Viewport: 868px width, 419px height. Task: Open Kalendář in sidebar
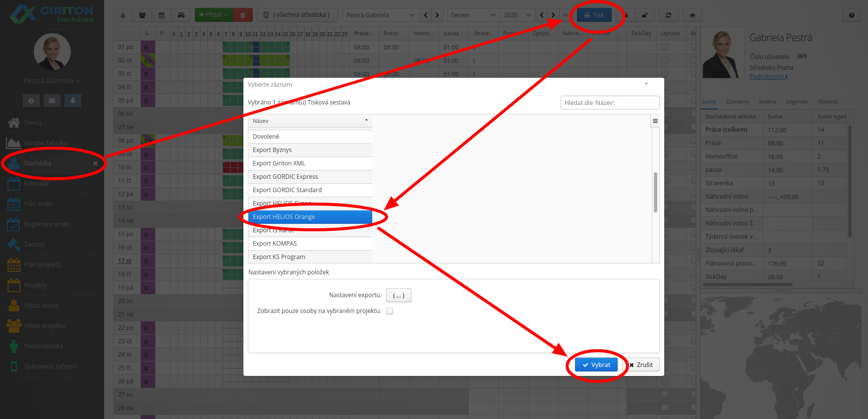tap(52, 183)
